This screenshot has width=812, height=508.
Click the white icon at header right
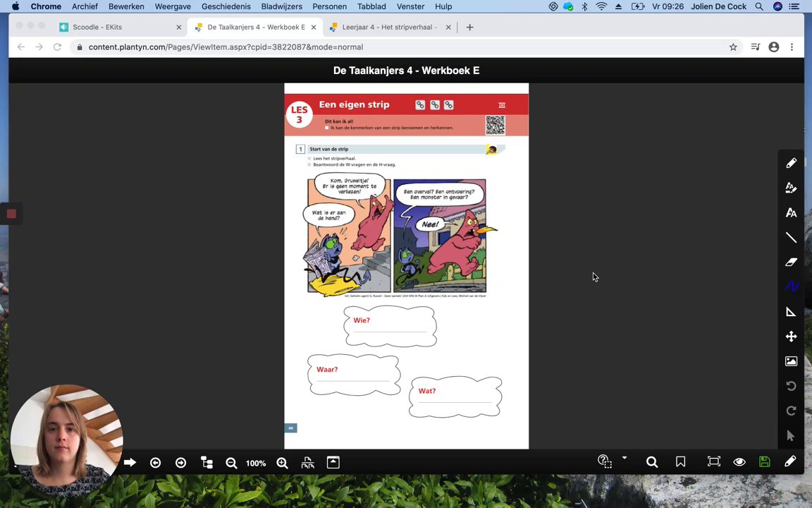(502, 105)
